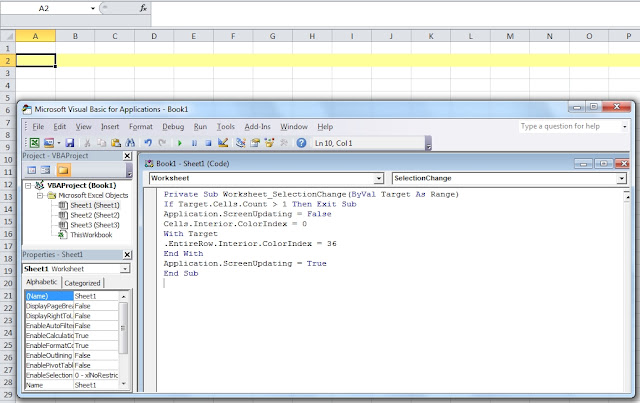Click the EnableCalculation True value
Image resolution: width=640 pixels, height=403 pixels.
(x=96, y=336)
